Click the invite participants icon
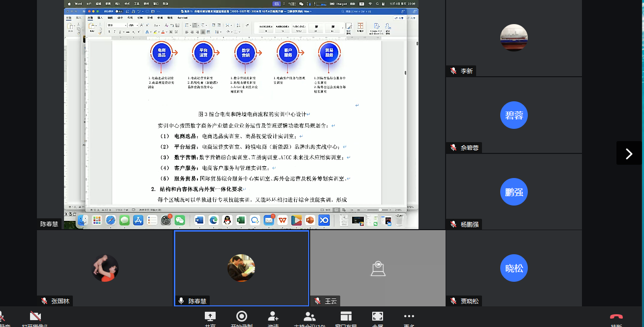 coord(273,317)
